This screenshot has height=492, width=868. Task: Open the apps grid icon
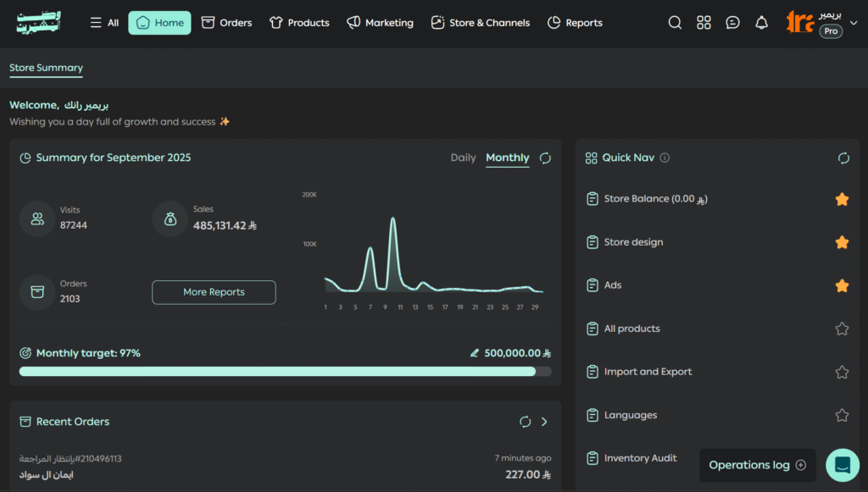(704, 23)
